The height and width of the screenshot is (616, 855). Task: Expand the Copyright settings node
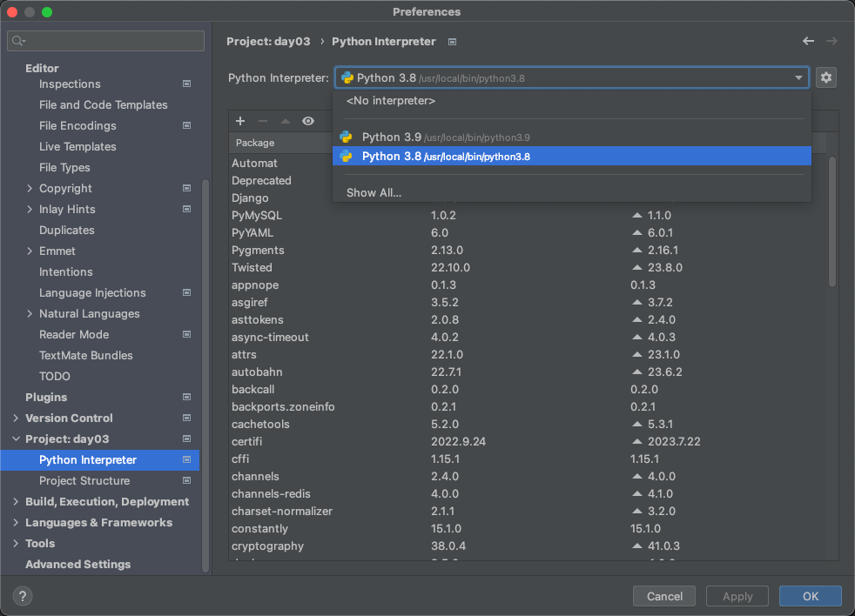tap(30, 188)
